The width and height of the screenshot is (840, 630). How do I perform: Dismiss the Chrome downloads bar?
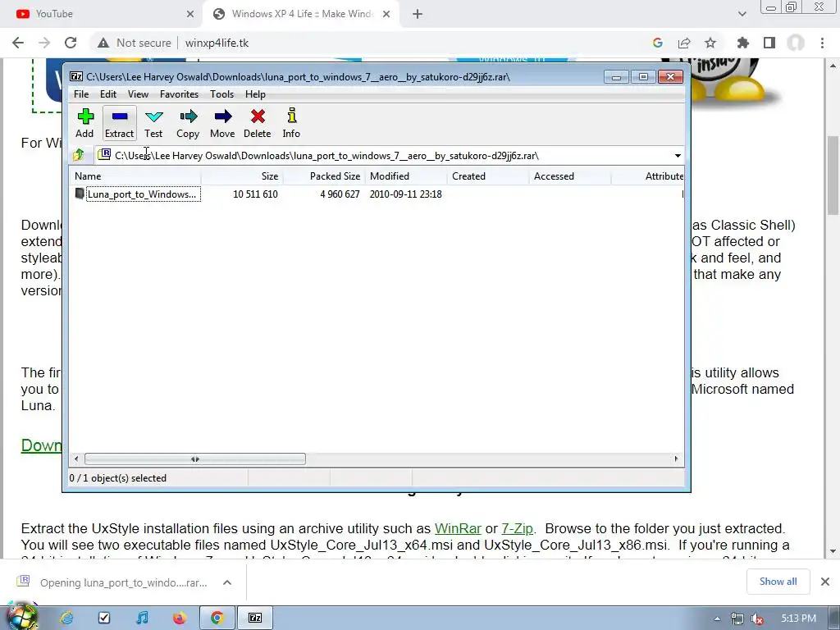point(825,582)
